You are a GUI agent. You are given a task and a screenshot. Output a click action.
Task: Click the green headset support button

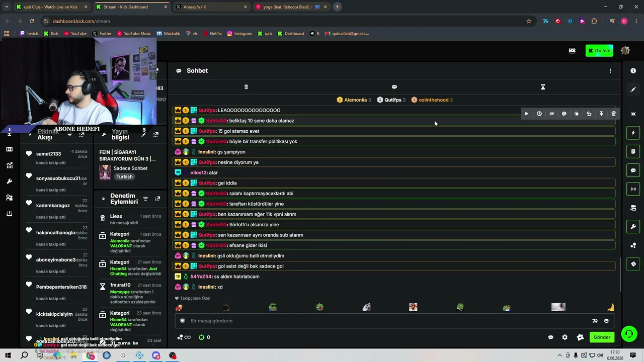coord(629,334)
